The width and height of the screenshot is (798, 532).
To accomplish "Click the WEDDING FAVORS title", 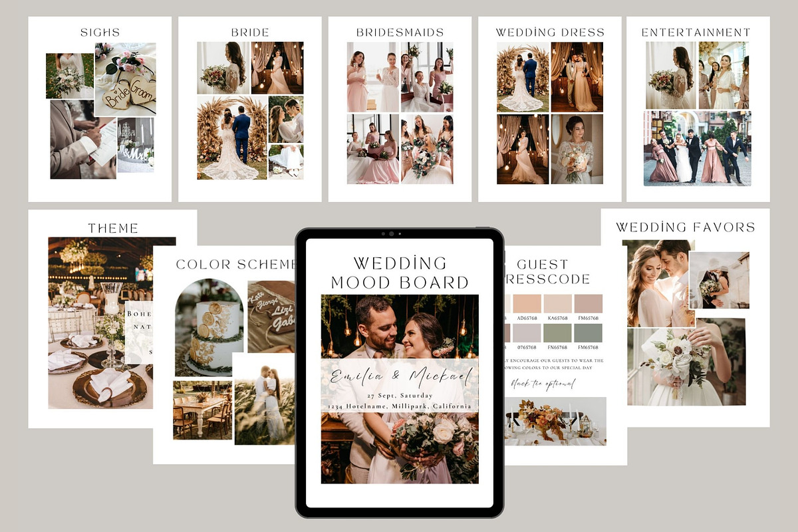I will [x=685, y=227].
